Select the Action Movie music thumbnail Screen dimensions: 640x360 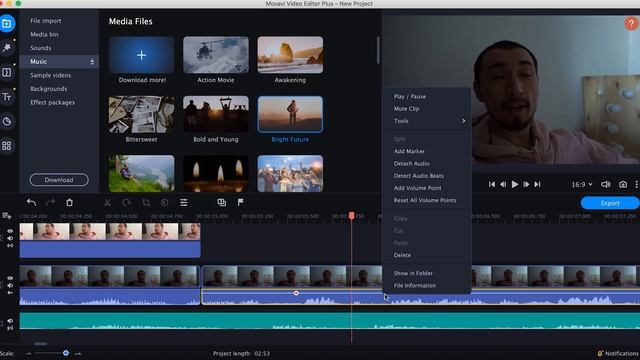point(216,55)
